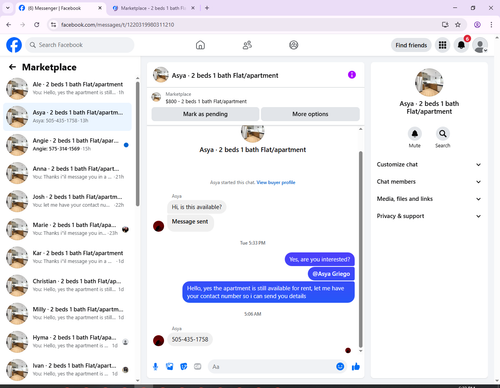Image resolution: width=500 pixels, height=388 pixels.
Task: Bookmark this page with star icon
Action: pos(458,25)
